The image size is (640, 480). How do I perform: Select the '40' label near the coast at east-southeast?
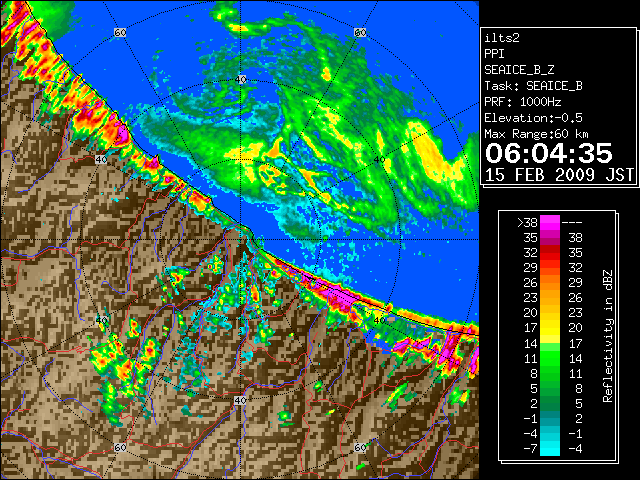[380, 320]
